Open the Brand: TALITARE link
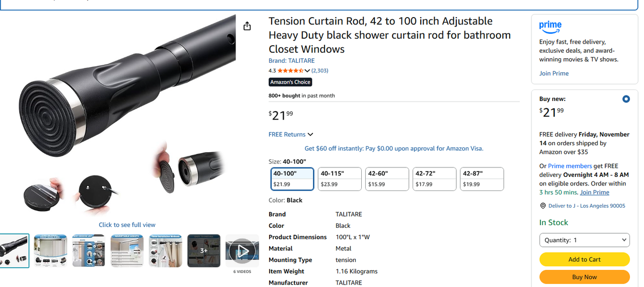The width and height of the screenshot is (644, 287). 291,61
